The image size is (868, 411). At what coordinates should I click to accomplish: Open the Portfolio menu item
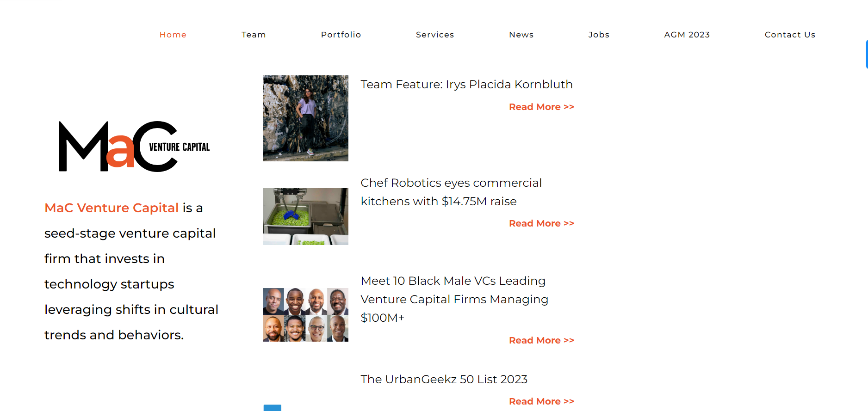click(341, 35)
